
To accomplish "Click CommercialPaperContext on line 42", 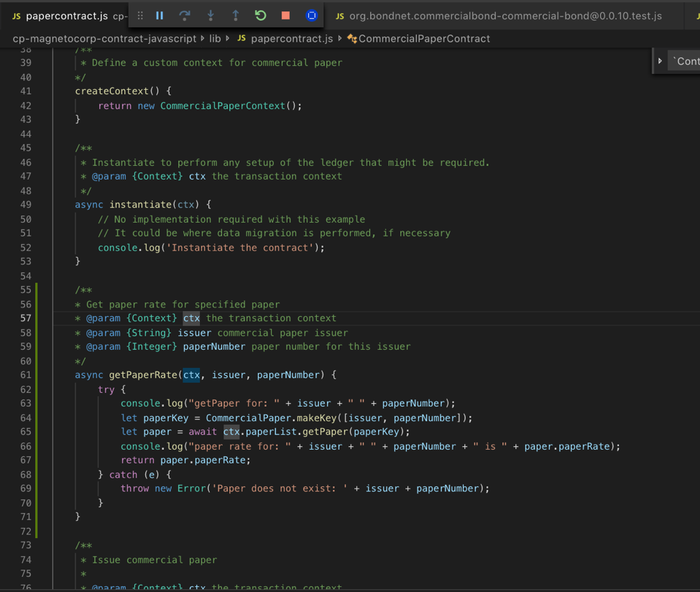I will (x=222, y=106).
